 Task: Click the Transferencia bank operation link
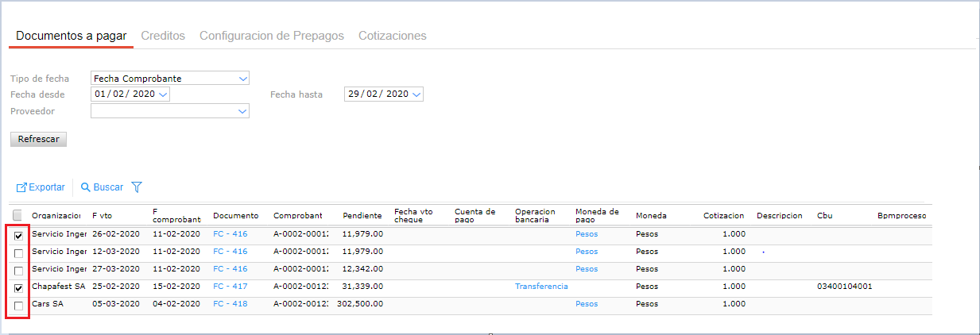(x=541, y=287)
